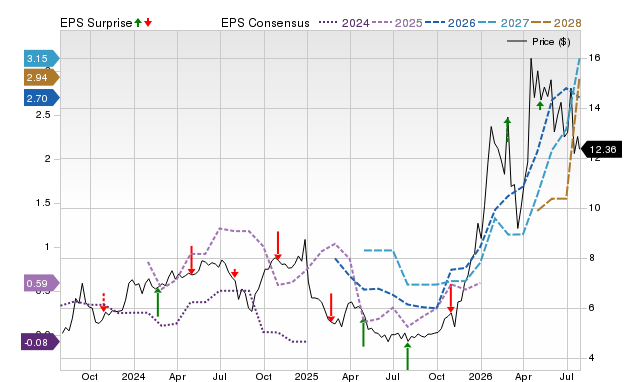Click the 2.5 EPS axis label
Viewport: 640px width, 382px height.
[43, 115]
